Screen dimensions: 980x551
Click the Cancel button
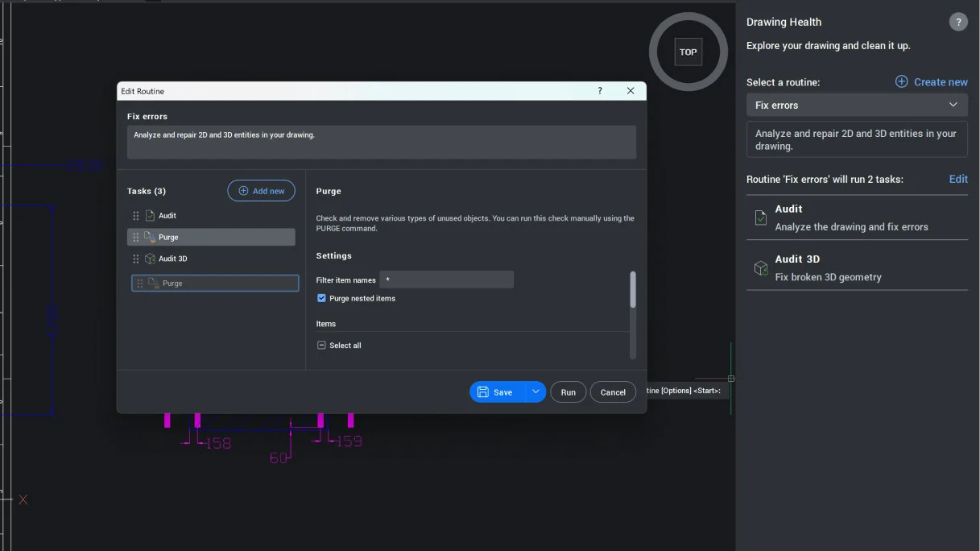click(613, 392)
